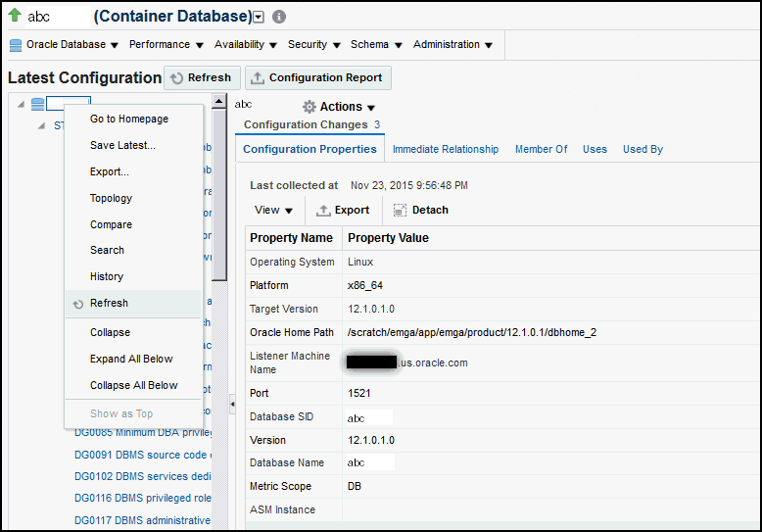Click the Last collected timestamp text
Image resolution: width=762 pixels, height=532 pixels.
coord(409,186)
